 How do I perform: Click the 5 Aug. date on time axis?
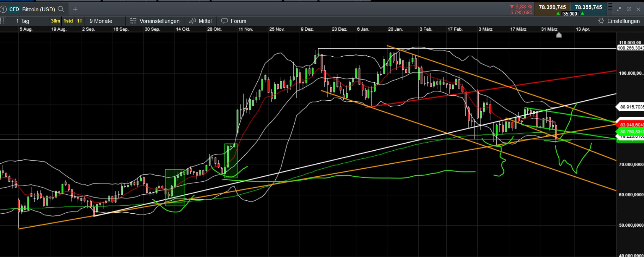pos(26,29)
